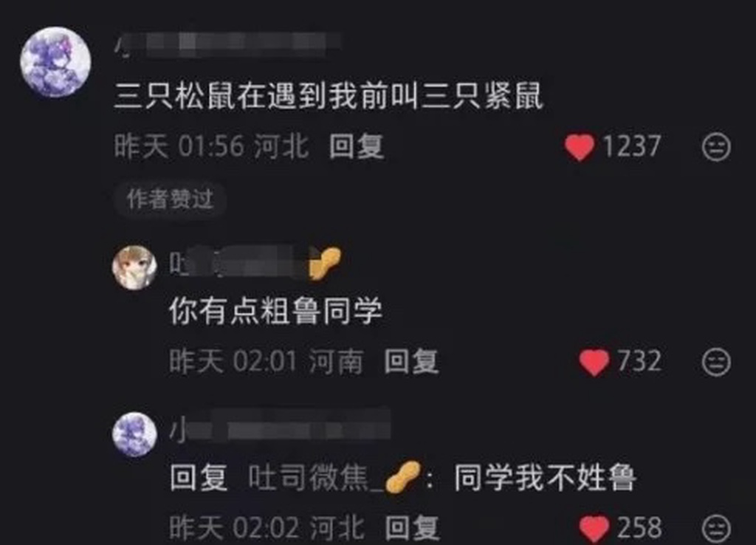
Task: Select the comment text 三只松鼠在遇到我前叫三只紧鼠
Action: point(329,96)
